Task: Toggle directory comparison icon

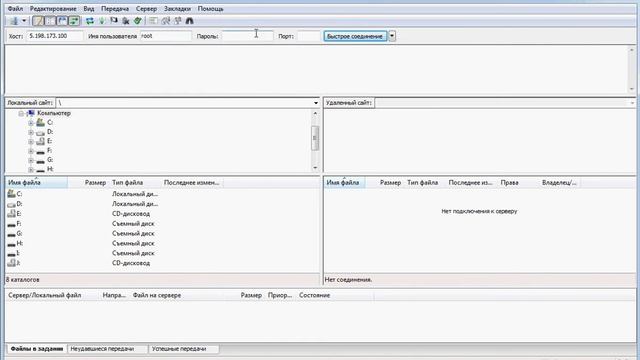Action: (x=165, y=21)
